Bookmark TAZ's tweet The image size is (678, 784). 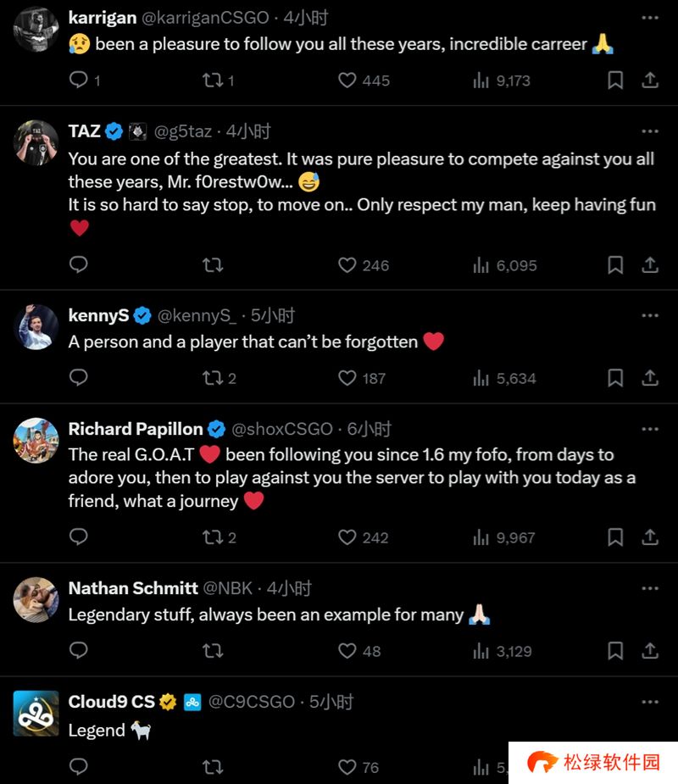[616, 265]
